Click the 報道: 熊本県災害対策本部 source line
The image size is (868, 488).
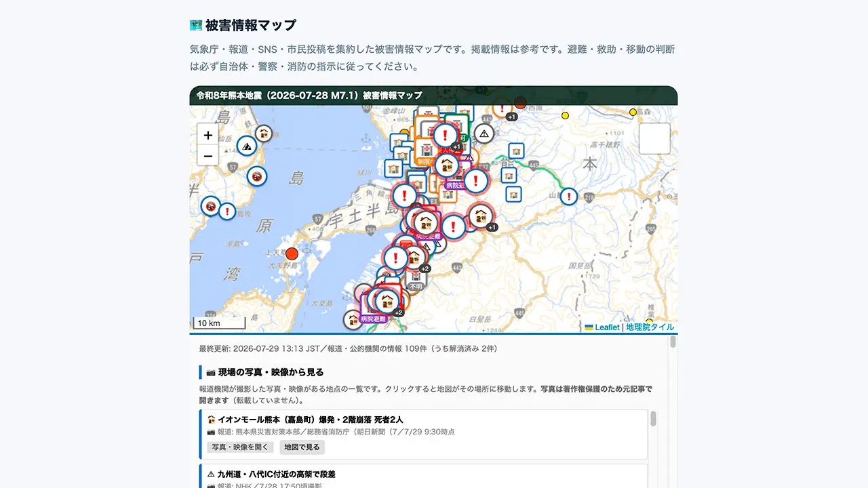coord(331,432)
